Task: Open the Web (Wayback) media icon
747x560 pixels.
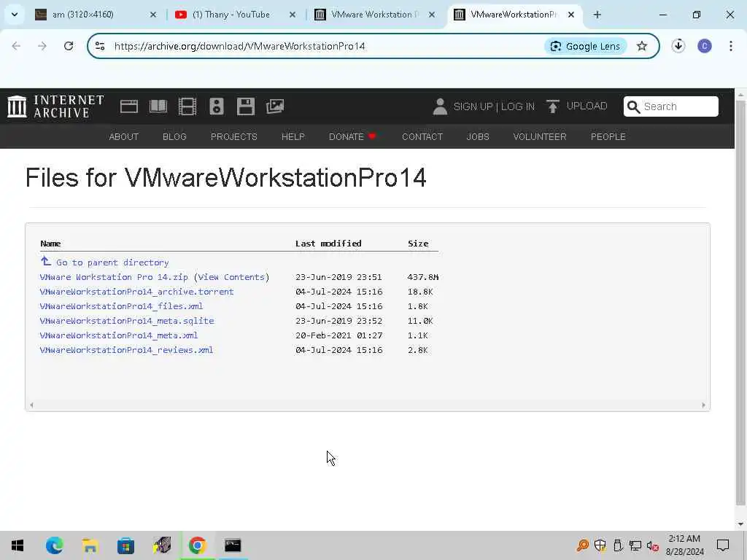Action: click(128, 106)
